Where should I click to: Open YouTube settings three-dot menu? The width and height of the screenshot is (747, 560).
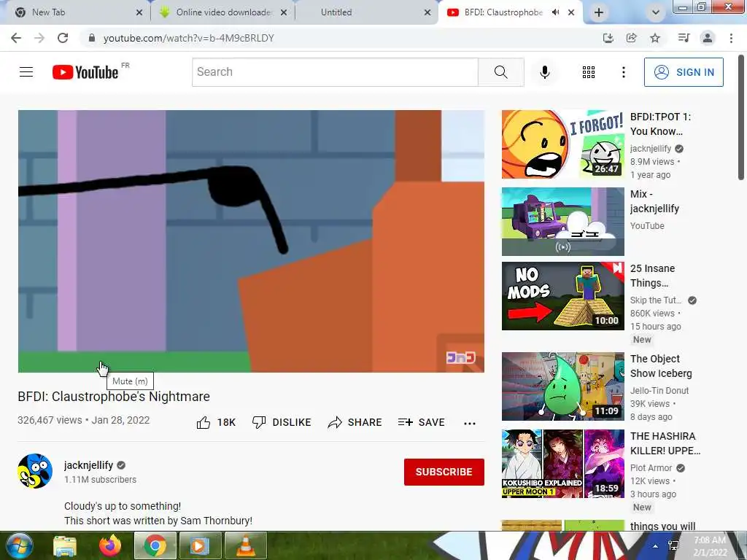pyautogui.click(x=623, y=72)
